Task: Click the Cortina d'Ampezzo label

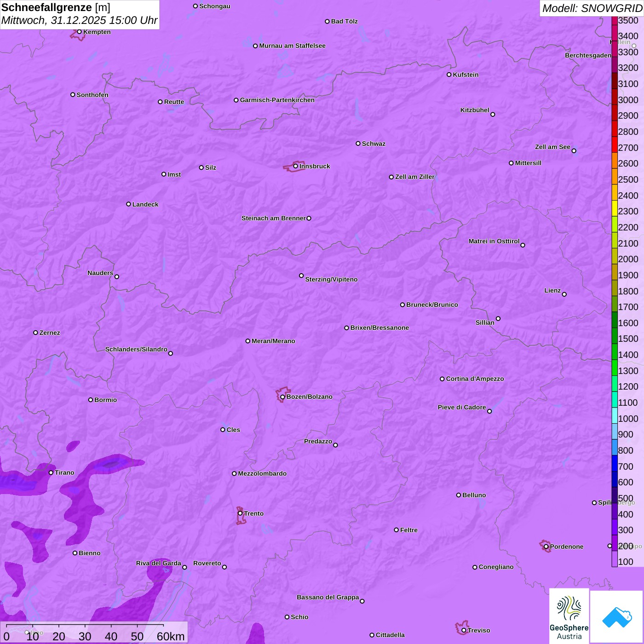Action: click(x=475, y=379)
